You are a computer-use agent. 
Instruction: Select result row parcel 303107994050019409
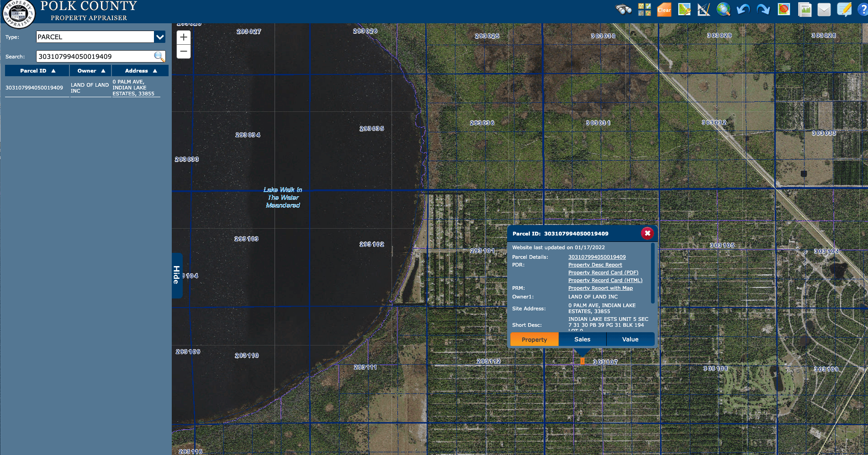click(34, 88)
